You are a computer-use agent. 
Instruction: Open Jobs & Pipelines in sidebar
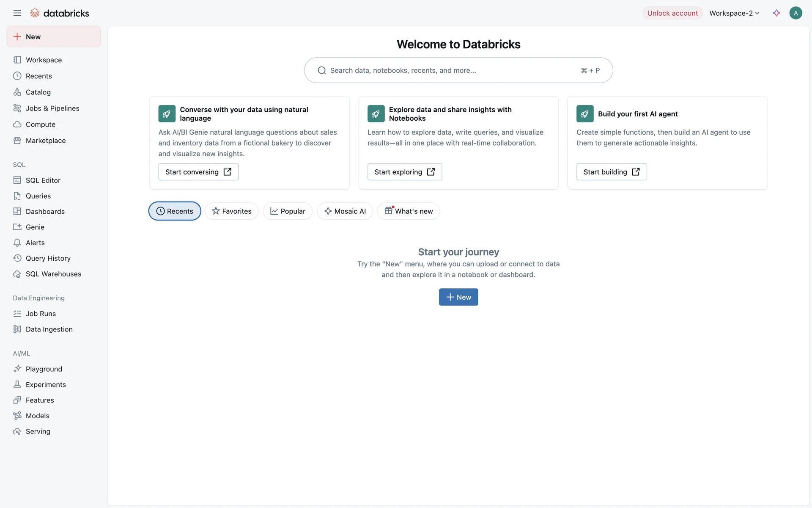[52, 108]
